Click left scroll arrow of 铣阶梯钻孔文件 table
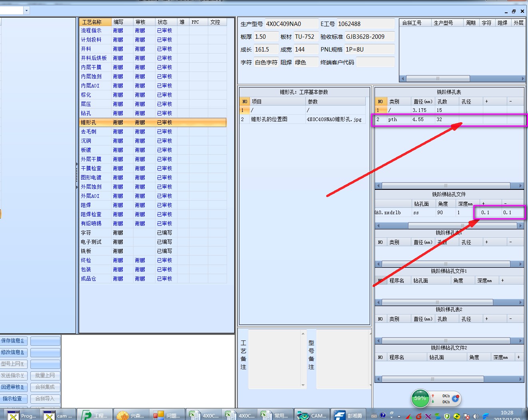 coord(378,226)
